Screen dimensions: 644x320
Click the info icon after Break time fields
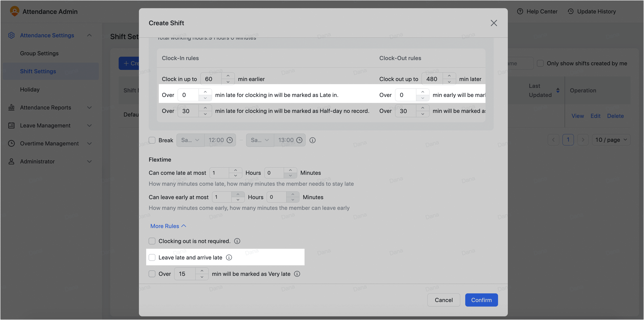(x=312, y=140)
